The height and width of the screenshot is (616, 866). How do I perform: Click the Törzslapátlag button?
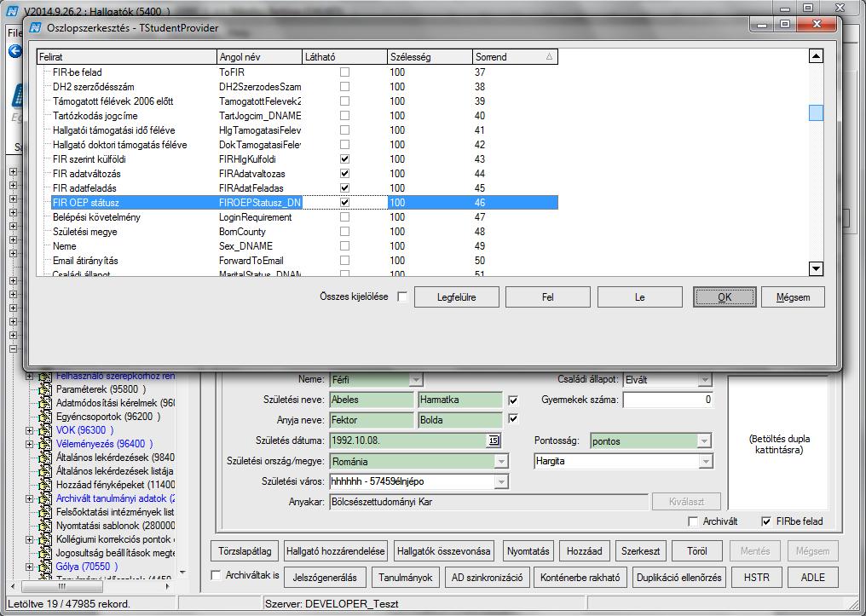coord(245,551)
